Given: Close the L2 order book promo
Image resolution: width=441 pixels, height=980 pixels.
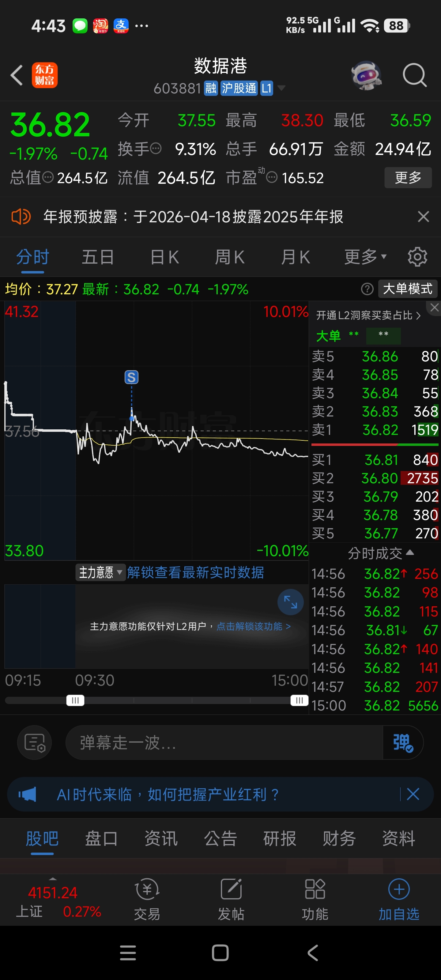Looking at the screenshot, I should pos(434,308).
